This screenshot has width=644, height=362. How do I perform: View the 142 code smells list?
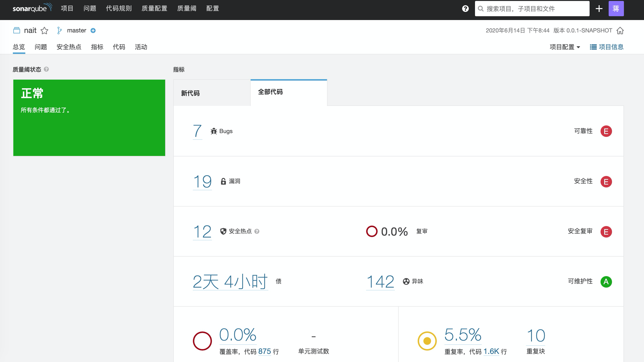point(380,281)
